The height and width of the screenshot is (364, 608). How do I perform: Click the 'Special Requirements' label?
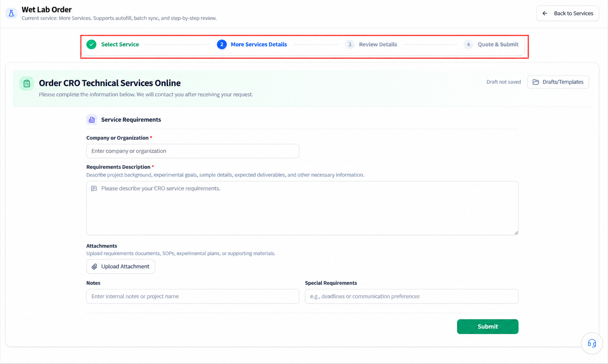[331, 283]
